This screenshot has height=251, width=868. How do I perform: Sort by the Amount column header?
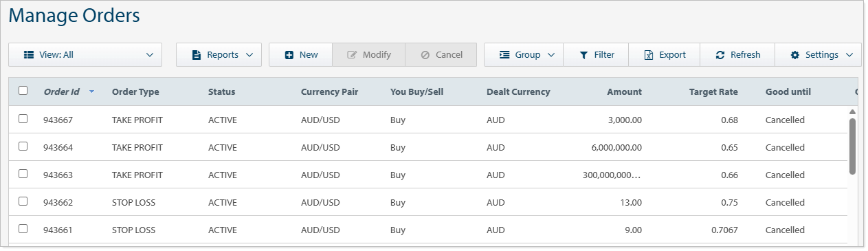(x=625, y=91)
